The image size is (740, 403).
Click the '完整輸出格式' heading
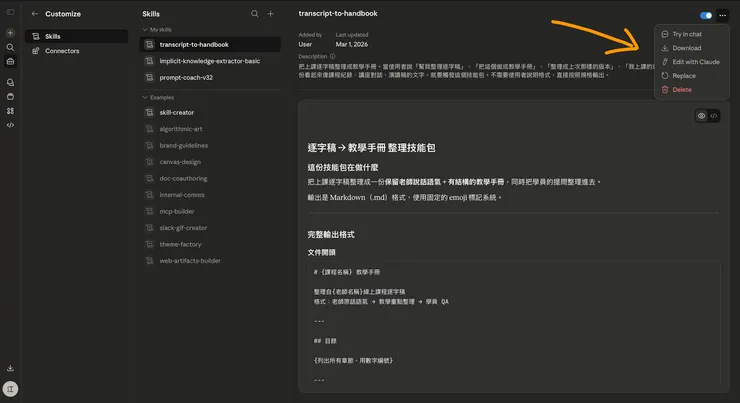[x=331, y=235]
